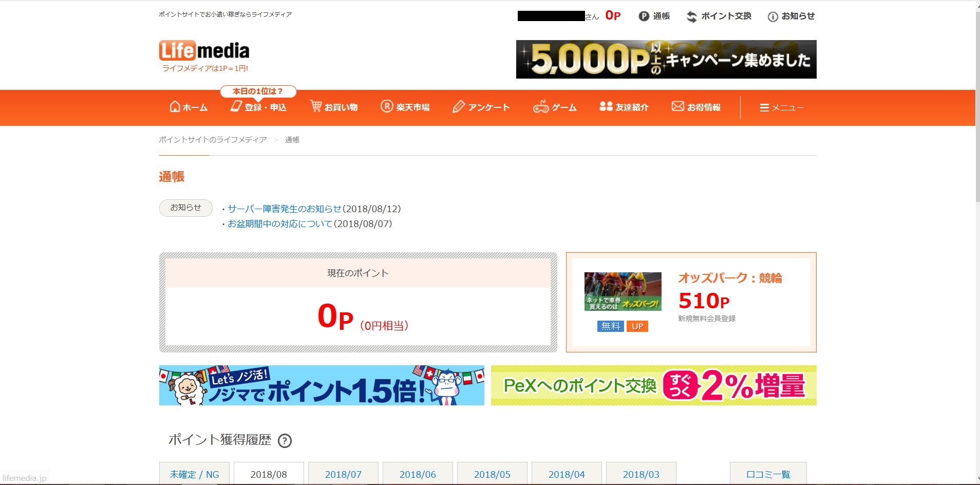This screenshot has width=980, height=485.
Task: Open the オッズパーク：競輪 offer title
Action: tap(730, 278)
